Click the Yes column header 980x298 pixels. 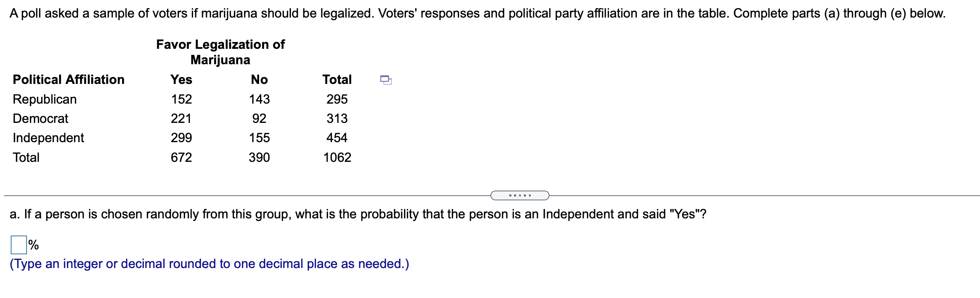tap(181, 80)
